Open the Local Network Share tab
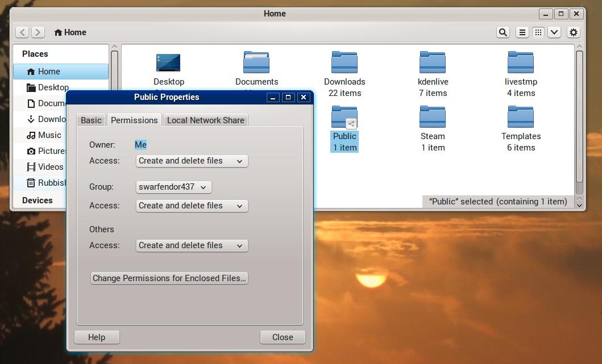Viewport: 602px width, 364px height. [x=205, y=120]
